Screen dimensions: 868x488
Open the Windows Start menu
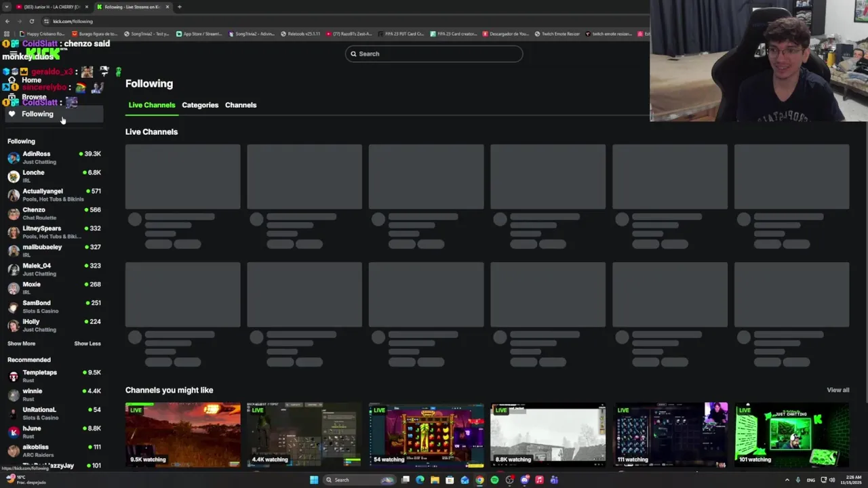pos(314,480)
